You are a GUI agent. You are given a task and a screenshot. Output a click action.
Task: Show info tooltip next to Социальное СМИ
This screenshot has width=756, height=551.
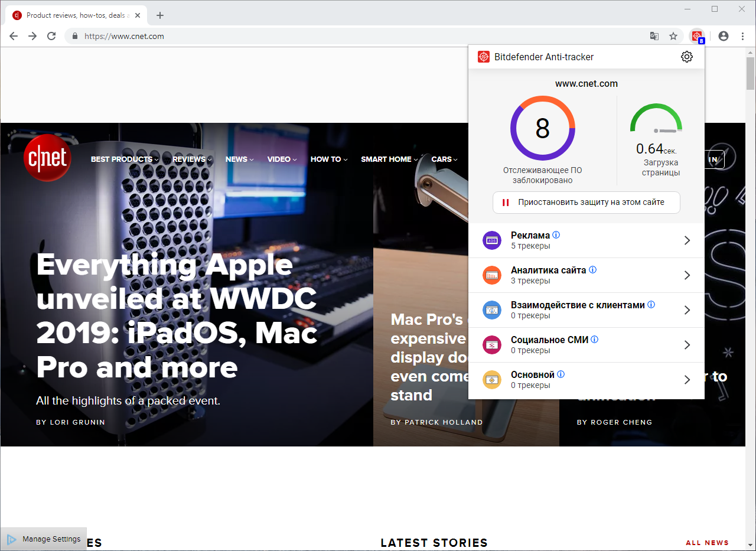[594, 340]
